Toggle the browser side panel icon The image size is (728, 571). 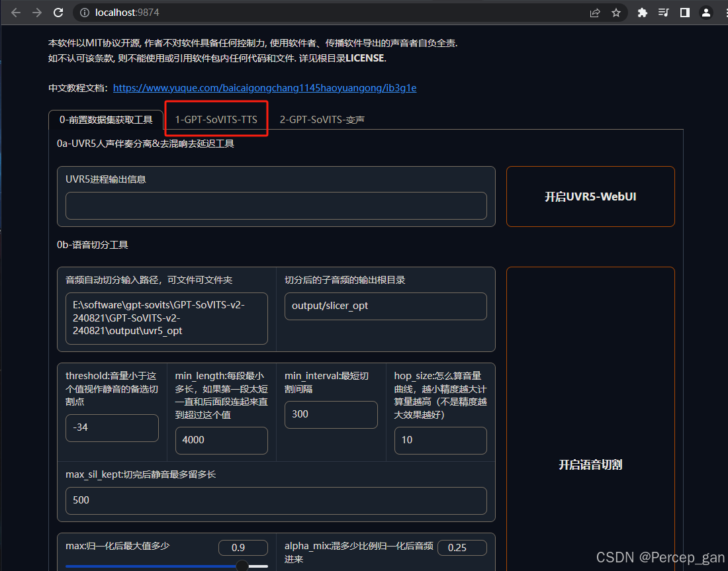pyautogui.click(x=685, y=13)
